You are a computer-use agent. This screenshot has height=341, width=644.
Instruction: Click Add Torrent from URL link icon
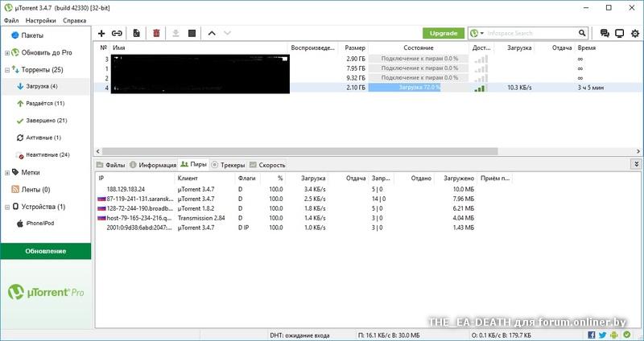coord(117,33)
